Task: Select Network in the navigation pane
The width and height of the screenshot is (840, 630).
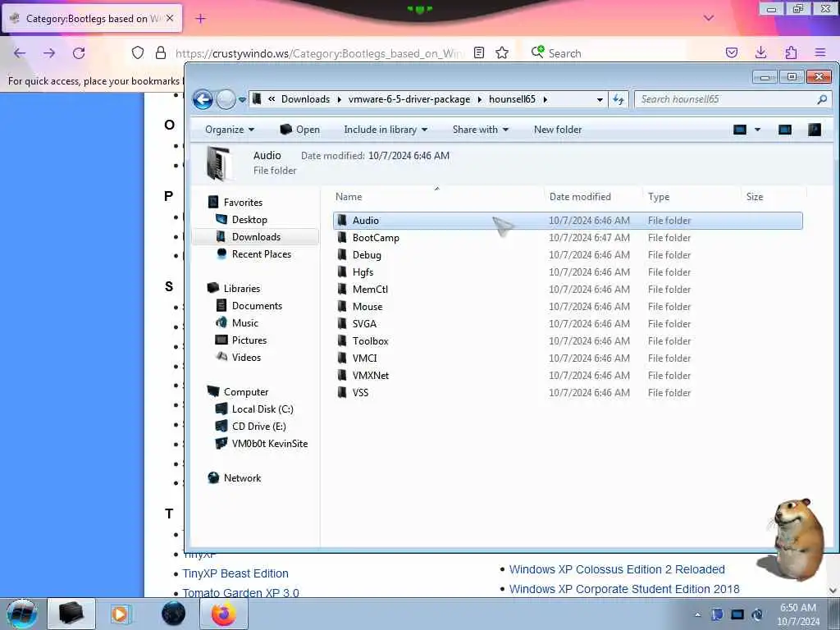Action: pyautogui.click(x=242, y=478)
